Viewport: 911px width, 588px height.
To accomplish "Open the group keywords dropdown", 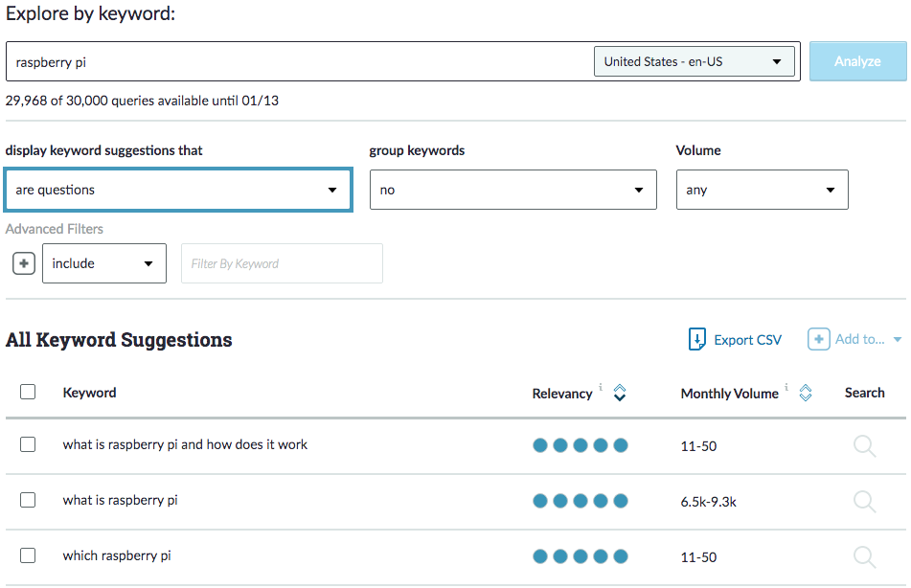I will [x=512, y=190].
